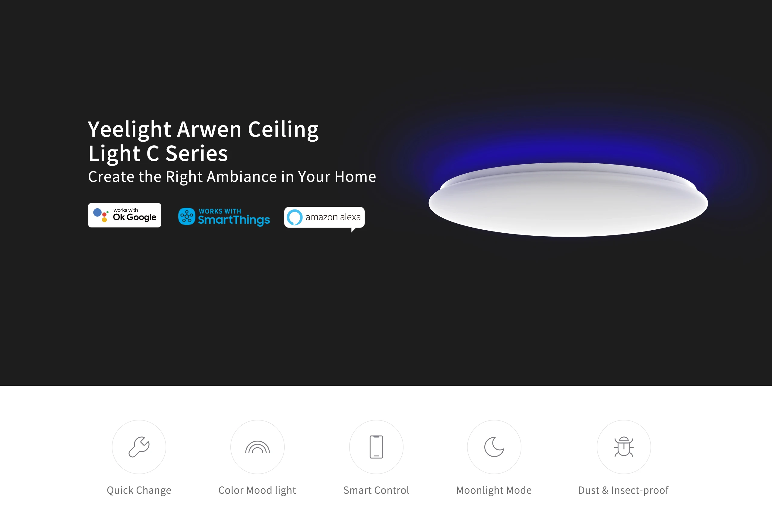Viewport: 772px width, 532px height.
Task: Click the Dust & Insect-proof text label
Action: (623, 490)
